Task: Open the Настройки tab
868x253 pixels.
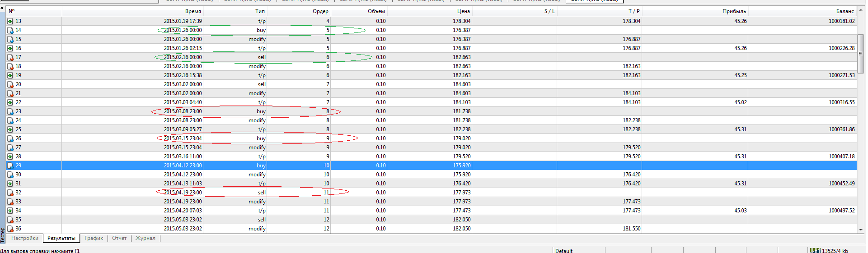Action: [x=25, y=238]
